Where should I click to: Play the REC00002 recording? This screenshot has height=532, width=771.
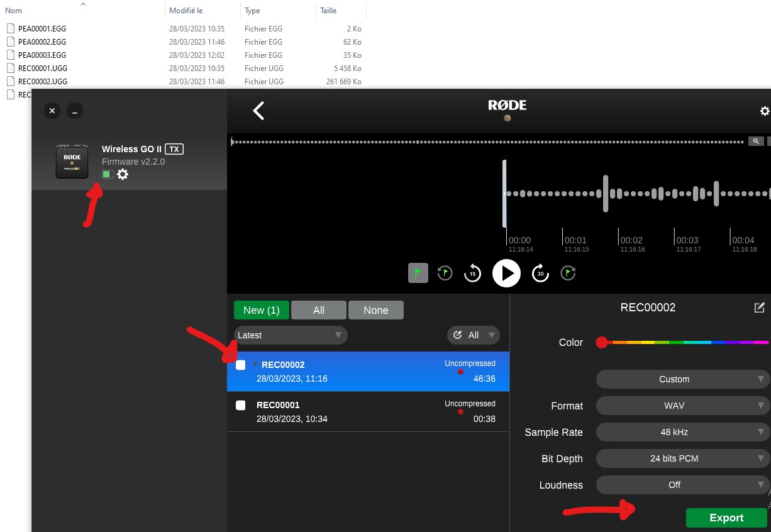[506, 273]
